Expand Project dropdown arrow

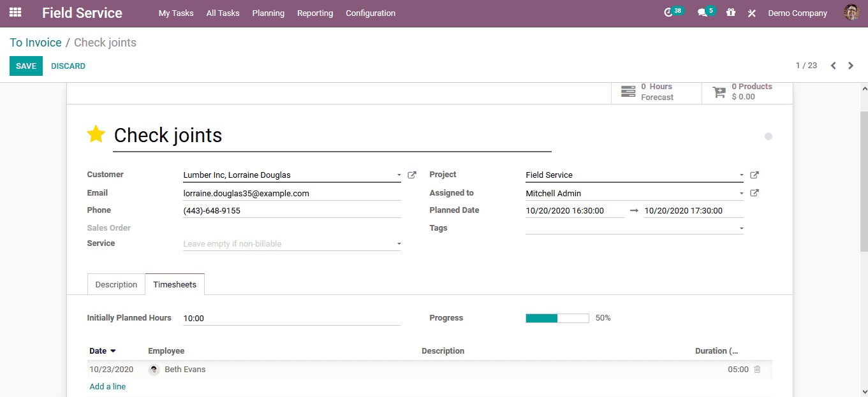(742, 175)
